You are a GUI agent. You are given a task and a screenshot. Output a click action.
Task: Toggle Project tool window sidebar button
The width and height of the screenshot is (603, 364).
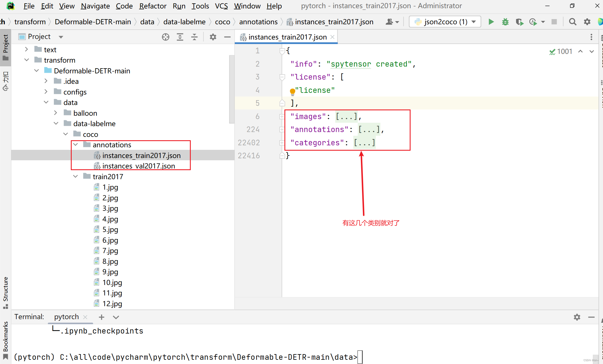(x=5, y=47)
